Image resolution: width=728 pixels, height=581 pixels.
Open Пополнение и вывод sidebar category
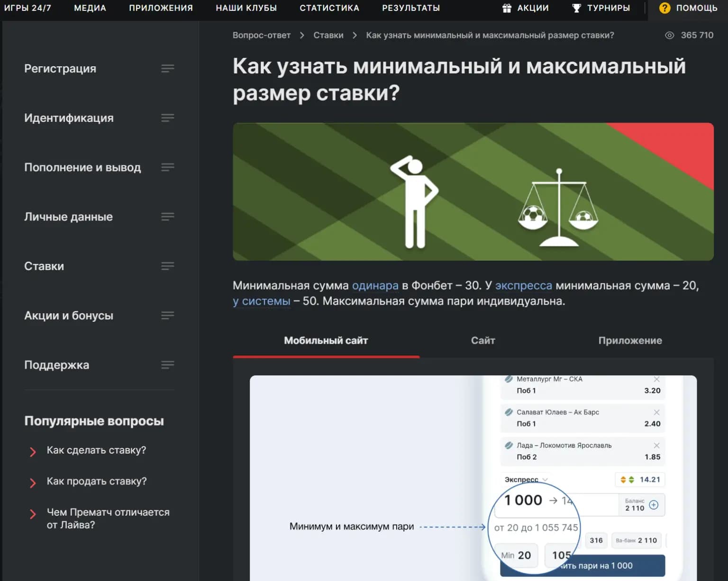click(x=82, y=167)
